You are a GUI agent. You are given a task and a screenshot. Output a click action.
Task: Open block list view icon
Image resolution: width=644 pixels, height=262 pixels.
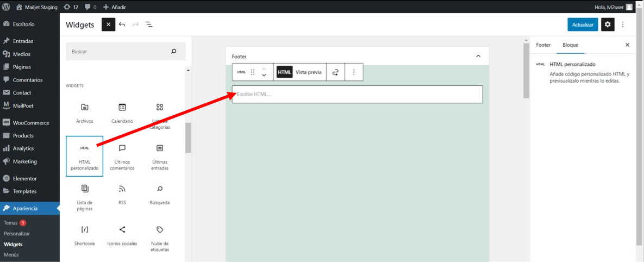[x=149, y=24]
